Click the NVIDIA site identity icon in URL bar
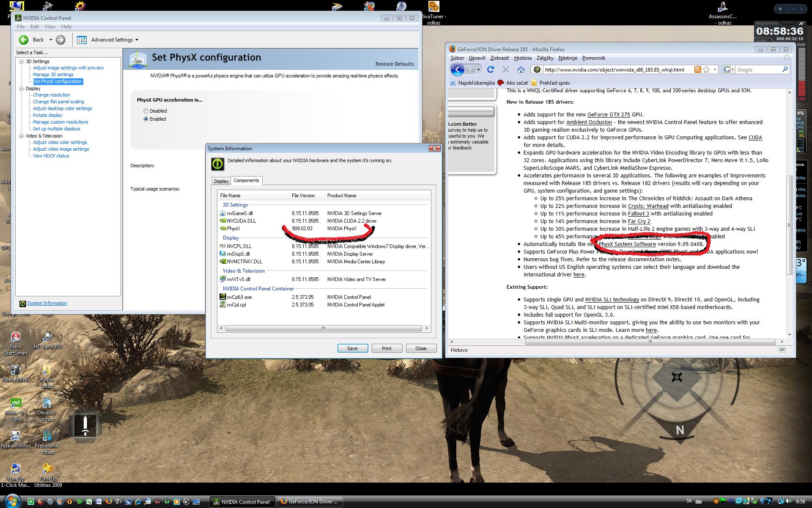812x508 pixels. coord(537,69)
